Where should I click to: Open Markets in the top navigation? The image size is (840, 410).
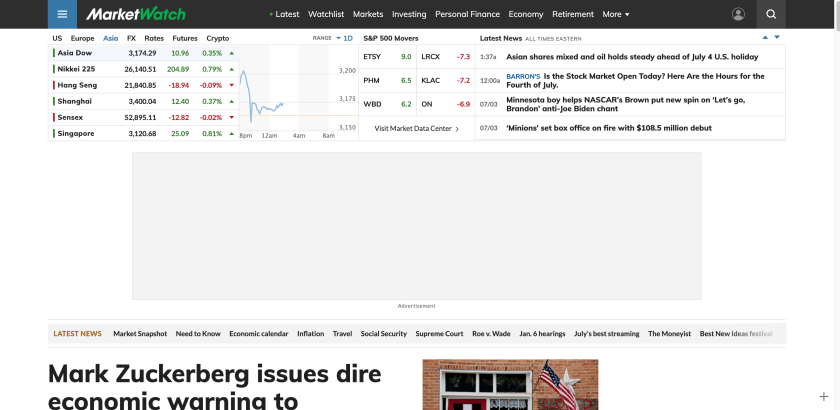(368, 14)
